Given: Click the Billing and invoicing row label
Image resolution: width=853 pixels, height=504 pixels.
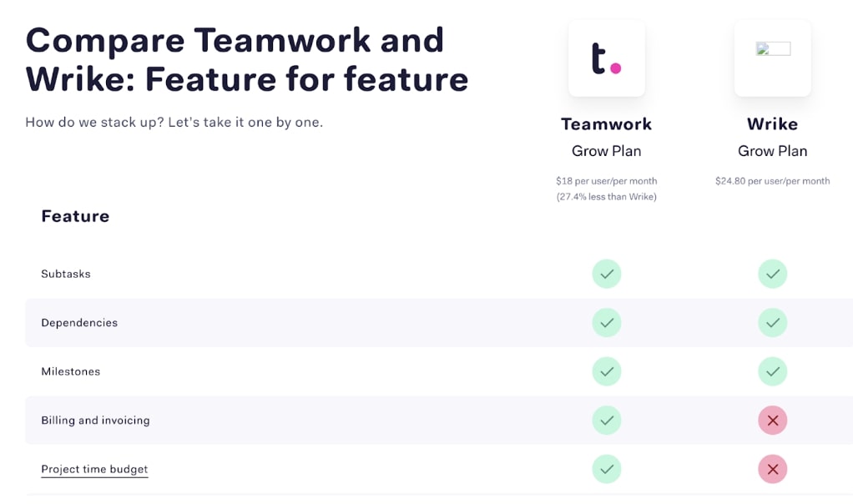Looking at the screenshot, I should coord(95,421).
